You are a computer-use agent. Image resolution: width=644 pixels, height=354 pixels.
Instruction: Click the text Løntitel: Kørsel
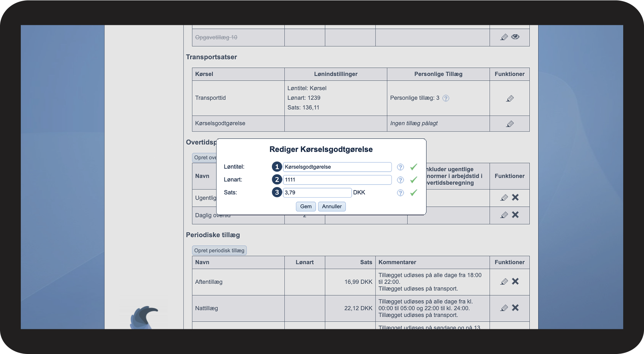(307, 88)
